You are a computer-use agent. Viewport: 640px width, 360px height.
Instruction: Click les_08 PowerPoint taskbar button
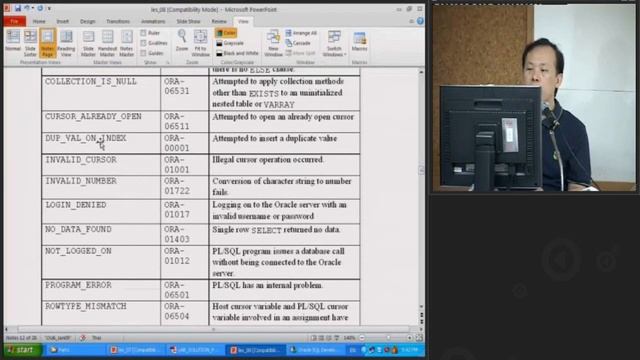click(256, 350)
